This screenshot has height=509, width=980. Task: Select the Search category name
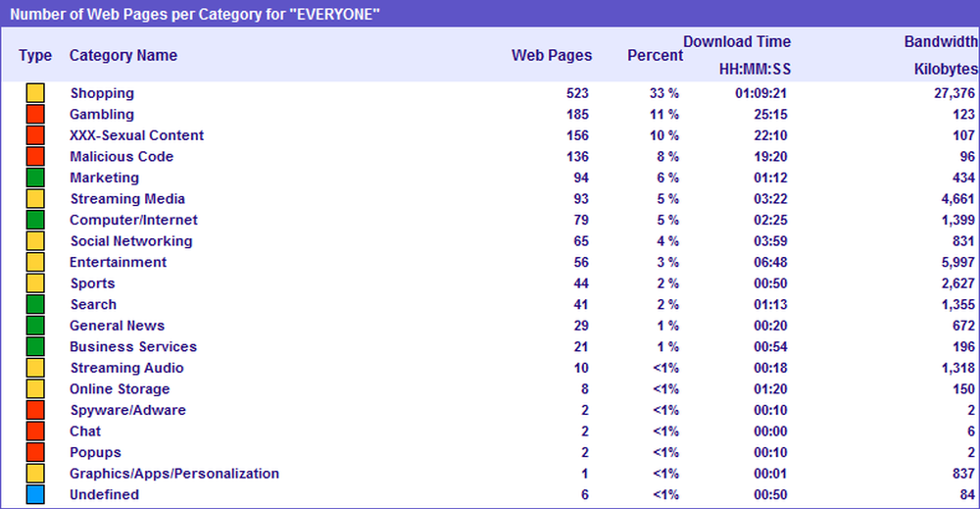click(x=93, y=304)
